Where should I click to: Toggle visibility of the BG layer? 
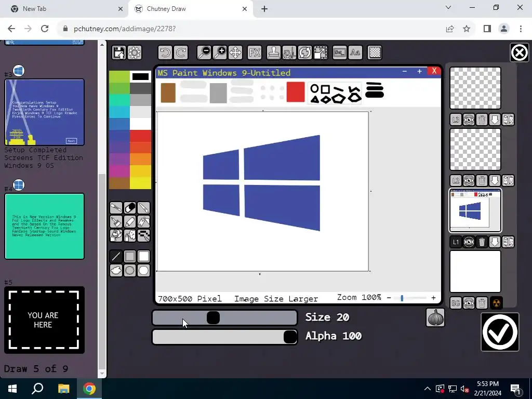point(469,303)
